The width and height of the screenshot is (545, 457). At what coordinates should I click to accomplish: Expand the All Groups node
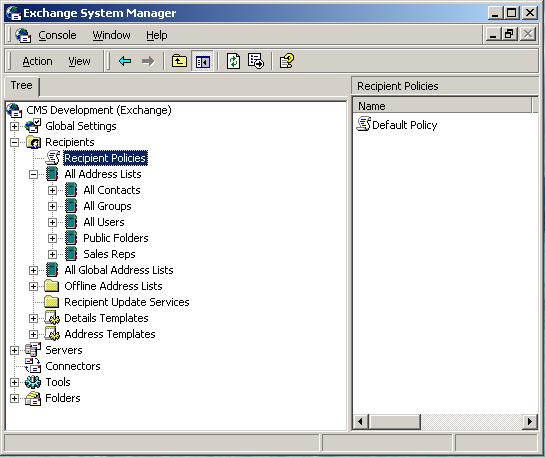tap(52, 206)
